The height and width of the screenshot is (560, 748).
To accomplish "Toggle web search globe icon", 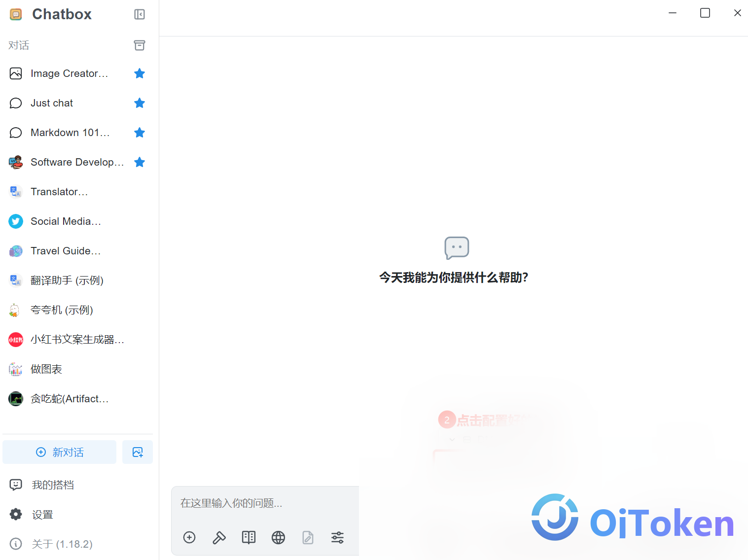I will coord(278,537).
